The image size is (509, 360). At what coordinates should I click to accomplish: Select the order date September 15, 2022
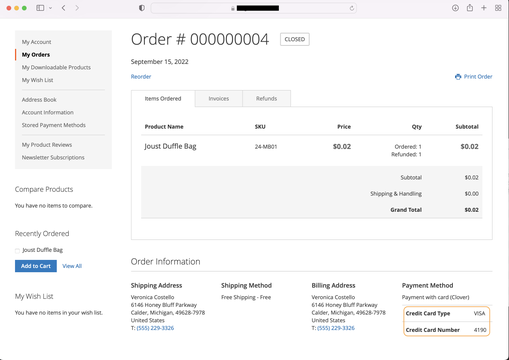(160, 62)
